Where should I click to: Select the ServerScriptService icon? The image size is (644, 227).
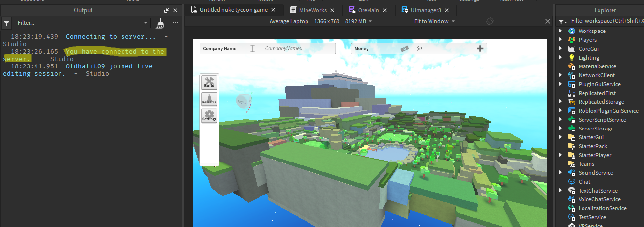(x=572, y=120)
